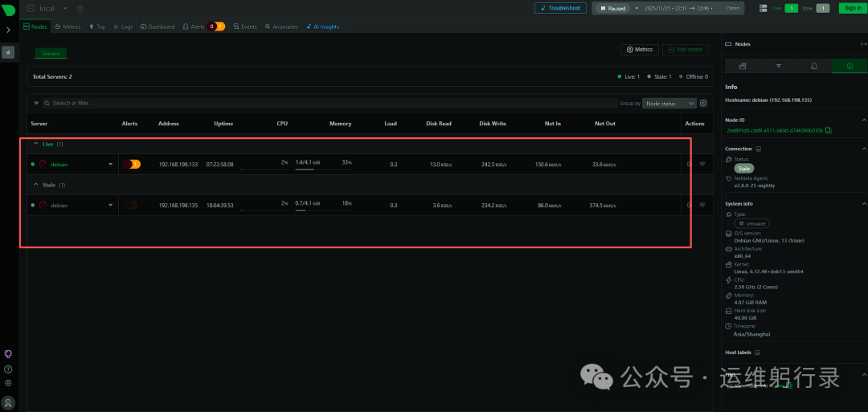Click the green Sign in button
The image size is (868, 412).
(850, 8)
